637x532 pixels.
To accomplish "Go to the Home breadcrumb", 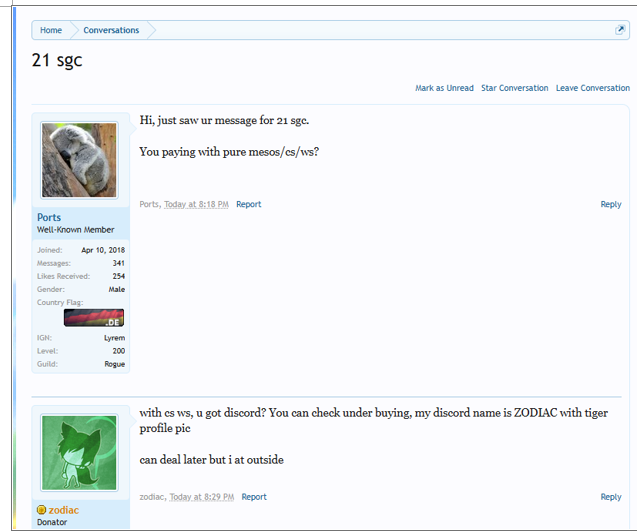I will tap(51, 30).
